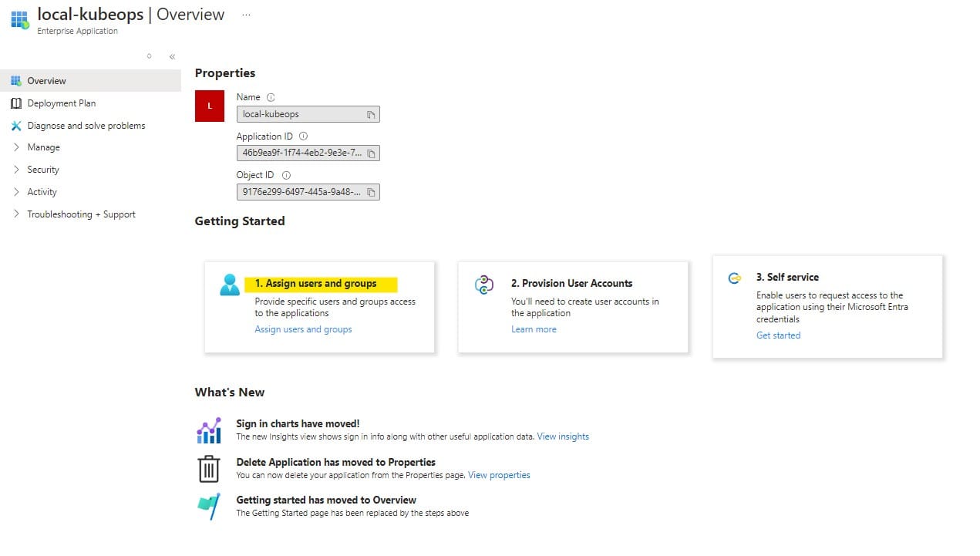The height and width of the screenshot is (556, 980).
Task: Click the Sign in charts icon
Action: [x=209, y=430]
